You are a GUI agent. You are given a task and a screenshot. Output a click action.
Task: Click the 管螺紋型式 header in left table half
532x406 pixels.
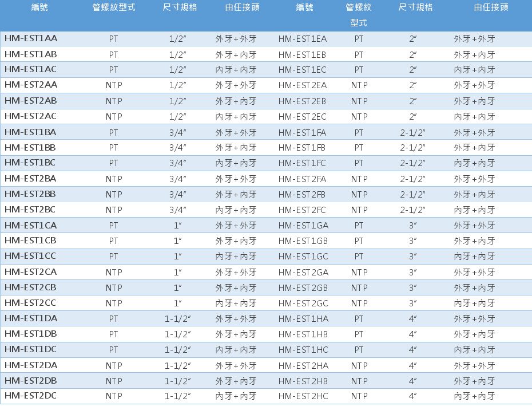113,7
